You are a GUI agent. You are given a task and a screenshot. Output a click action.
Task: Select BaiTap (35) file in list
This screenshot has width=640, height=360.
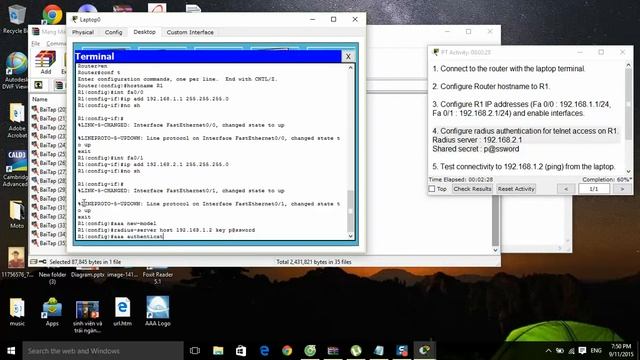pyautogui.click(x=49, y=243)
